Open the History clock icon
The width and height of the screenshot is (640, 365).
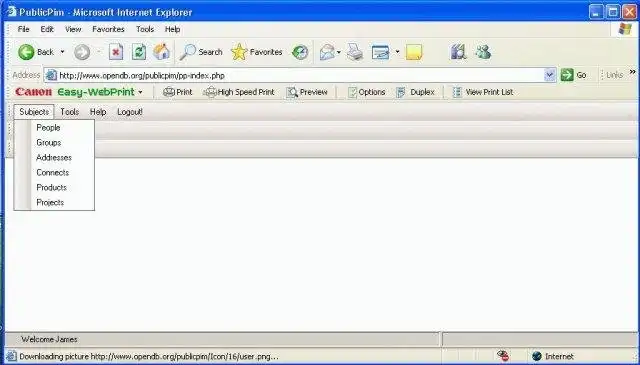pyautogui.click(x=300, y=52)
